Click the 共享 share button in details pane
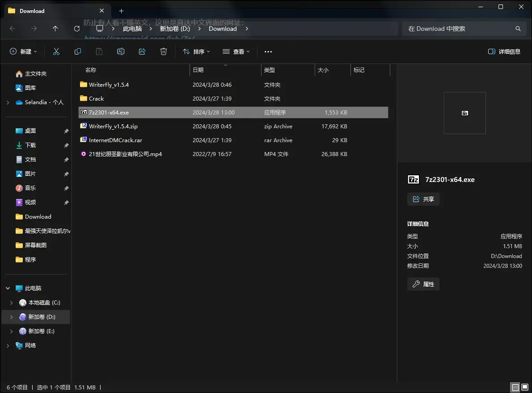 point(423,199)
